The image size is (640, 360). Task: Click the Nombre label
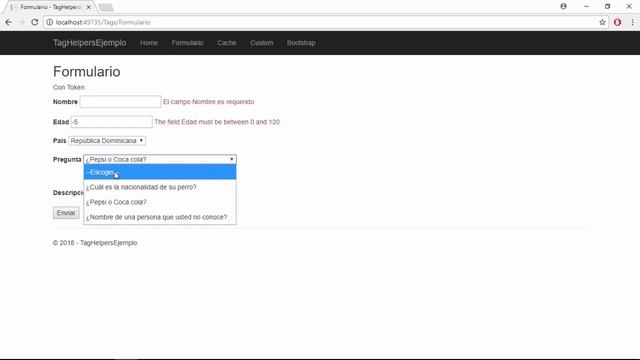coord(65,102)
